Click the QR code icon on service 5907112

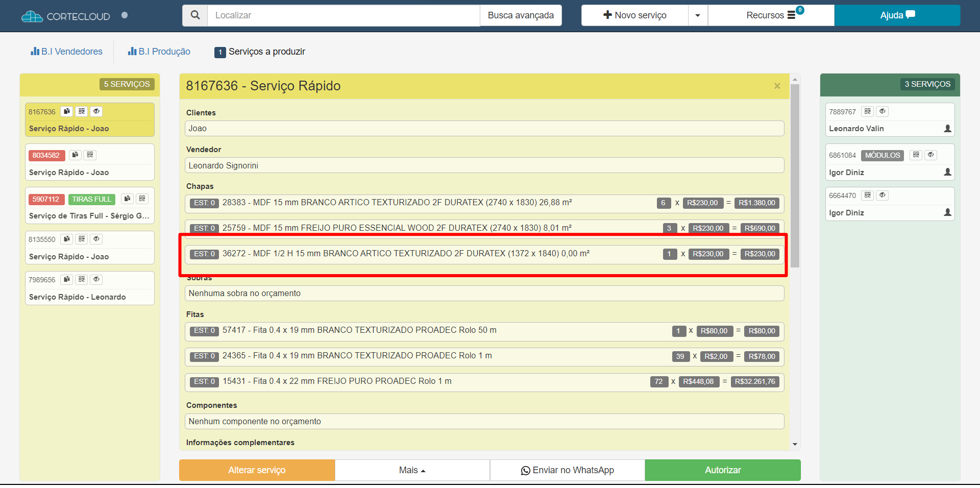(x=142, y=199)
